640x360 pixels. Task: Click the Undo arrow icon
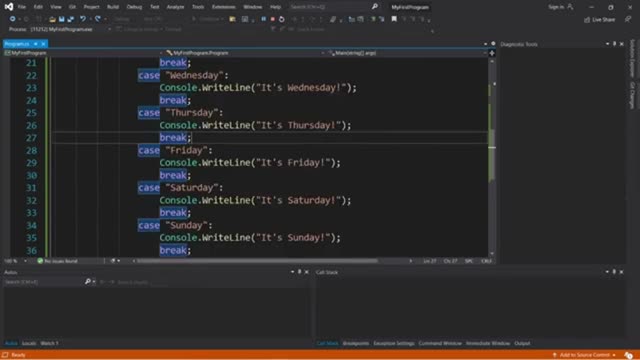click(x=83, y=19)
